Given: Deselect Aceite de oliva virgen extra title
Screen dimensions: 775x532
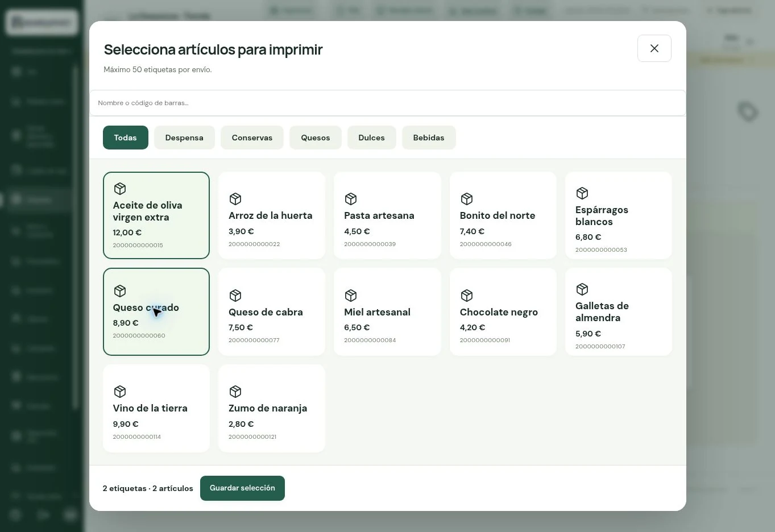Looking at the screenshot, I should (x=147, y=211).
